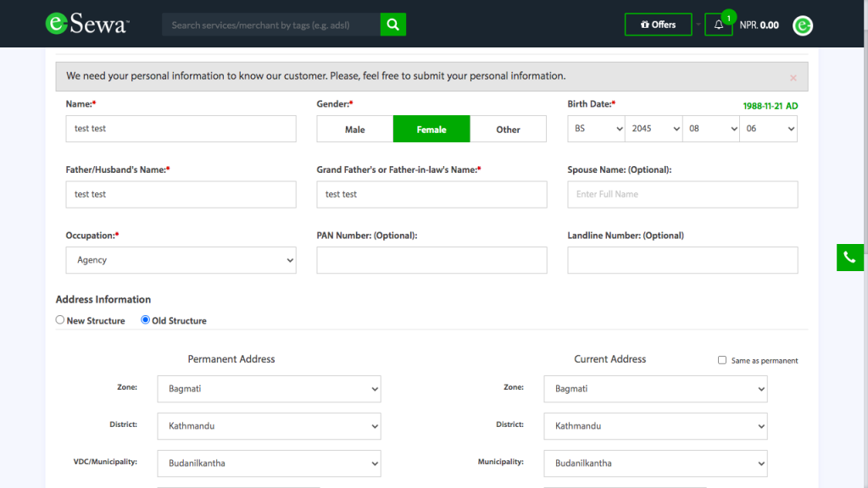Expand the birth year dropdown showing 2045
Viewport: 868px width, 488px height.
click(x=654, y=129)
